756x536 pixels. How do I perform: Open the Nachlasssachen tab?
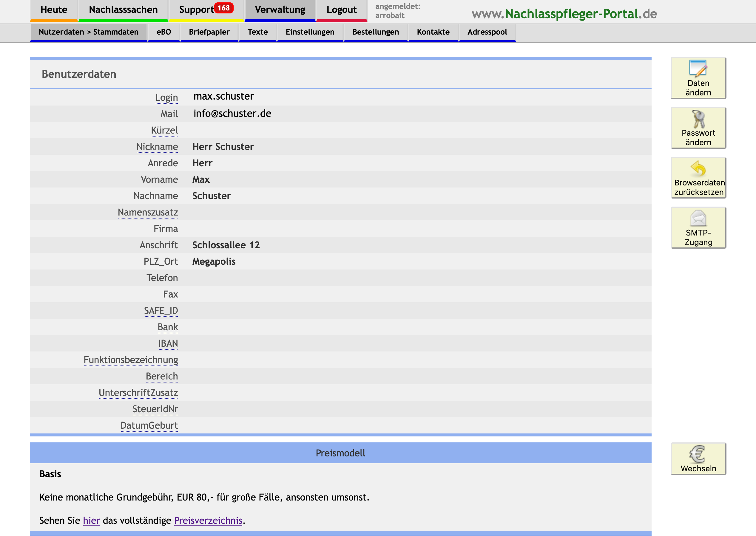(123, 10)
